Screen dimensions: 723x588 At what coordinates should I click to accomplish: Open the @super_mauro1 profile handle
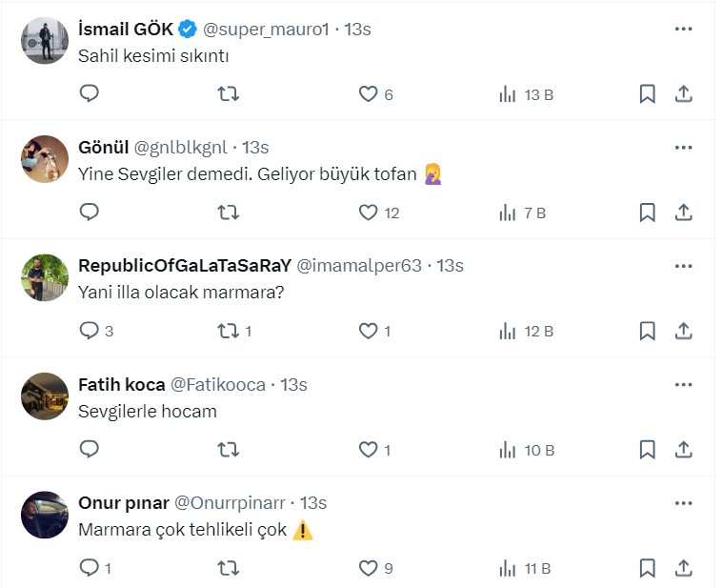(266, 30)
